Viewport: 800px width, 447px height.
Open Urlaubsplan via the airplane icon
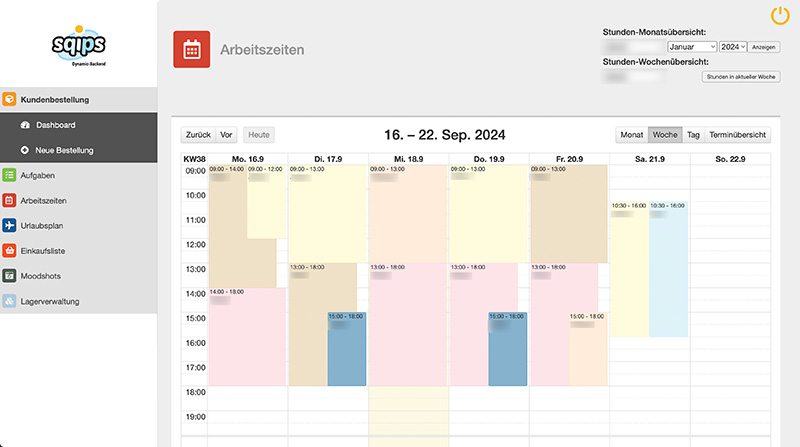9,226
